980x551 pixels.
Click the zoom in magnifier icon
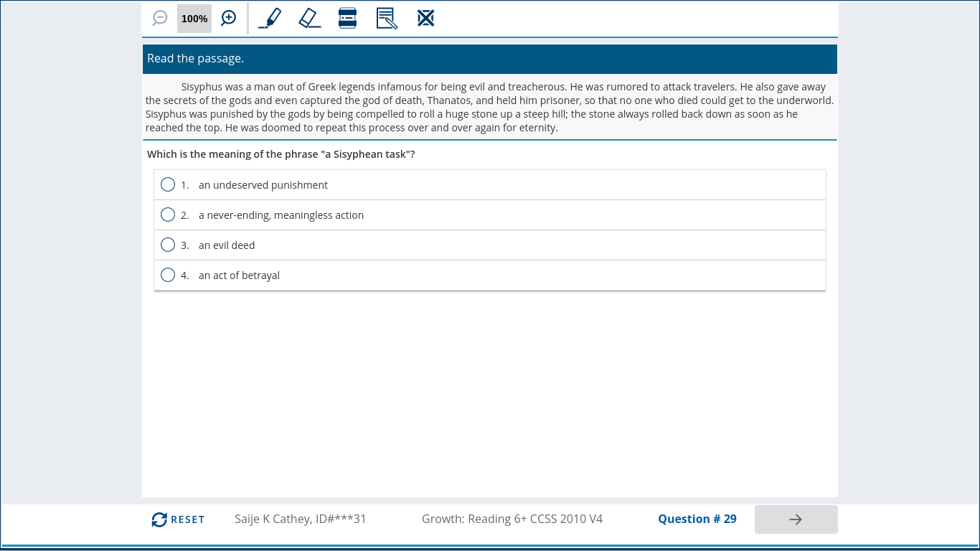point(228,19)
